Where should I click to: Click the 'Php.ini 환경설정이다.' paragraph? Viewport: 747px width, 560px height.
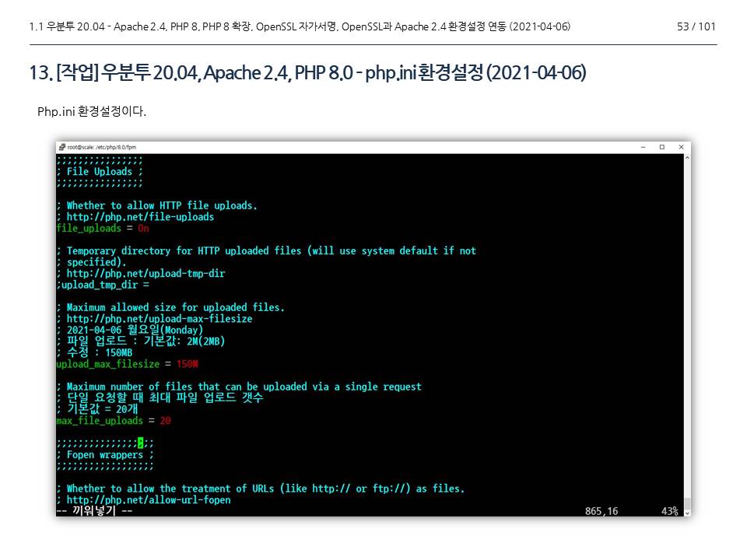pyautogui.click(x=92, y=111)
